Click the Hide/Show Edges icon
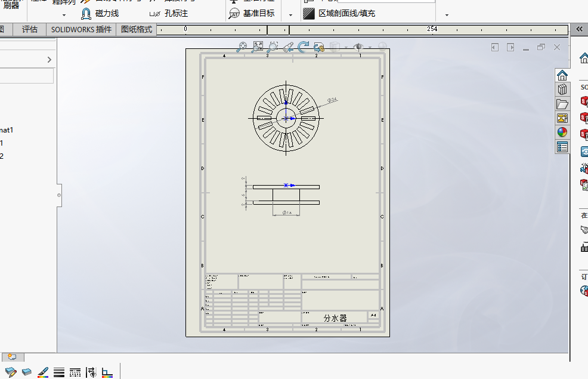This screenshot has width=588, height=379. (91, 372)
